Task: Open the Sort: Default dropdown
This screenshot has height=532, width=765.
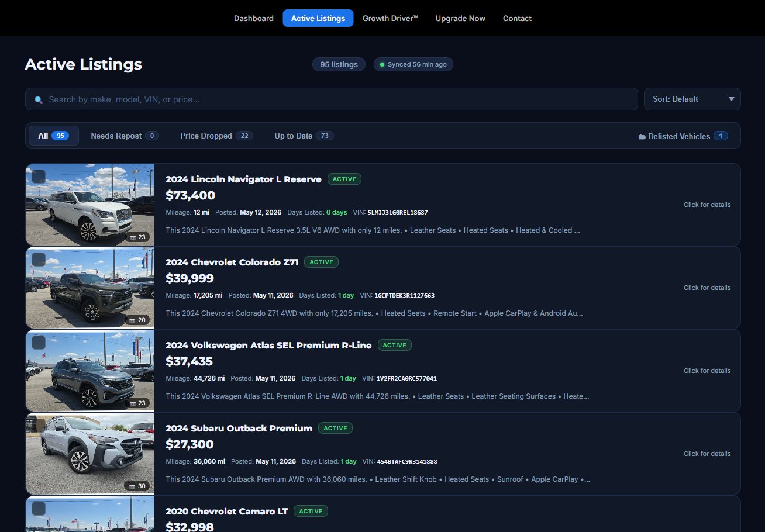Action: [x=692, y=99]
